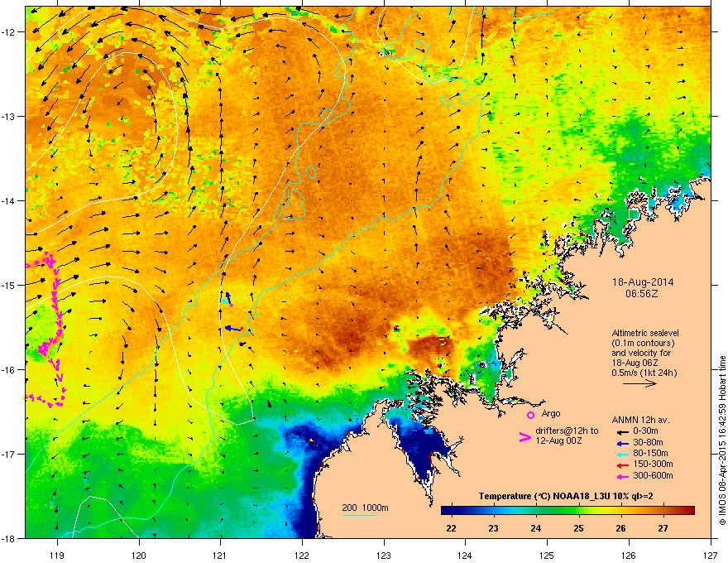Click the Argo legend label
This screenshot has width=728, height=563.
coord(551,413)
